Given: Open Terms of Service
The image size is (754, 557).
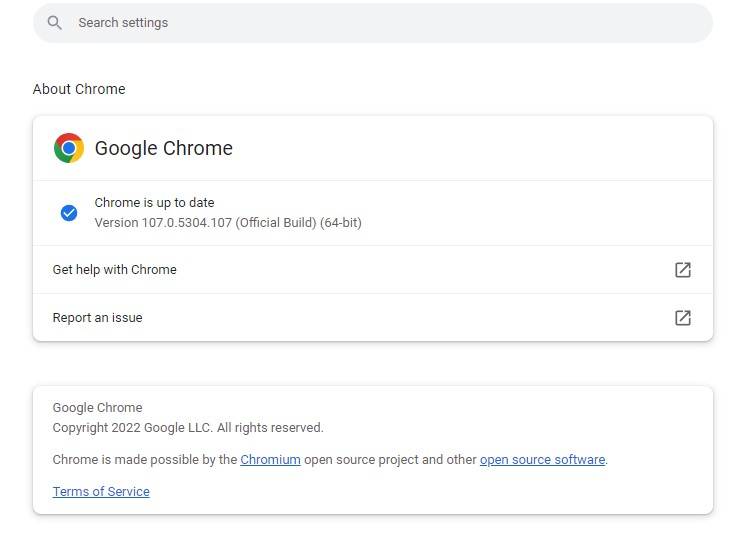Looking at the screenshot, I should tap(101, 492).
